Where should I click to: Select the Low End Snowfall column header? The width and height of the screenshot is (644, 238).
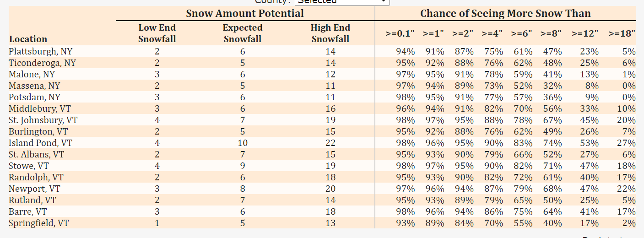(157, 33)
